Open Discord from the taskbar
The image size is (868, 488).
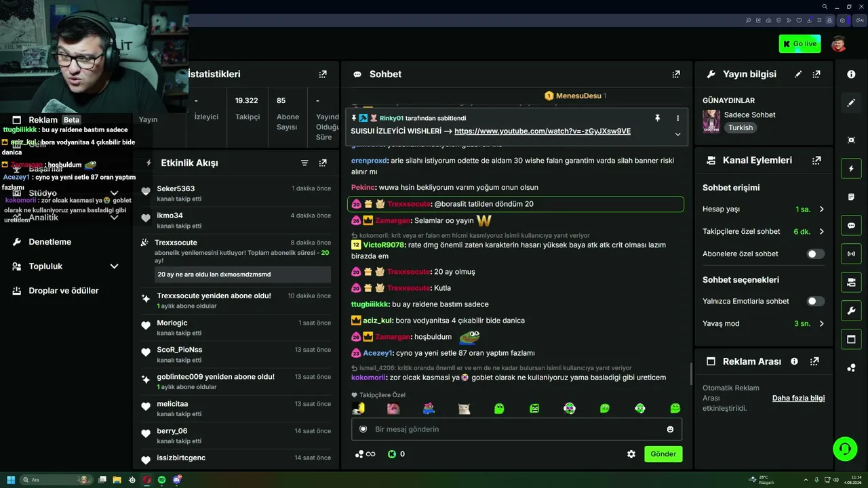coord(177,480)
